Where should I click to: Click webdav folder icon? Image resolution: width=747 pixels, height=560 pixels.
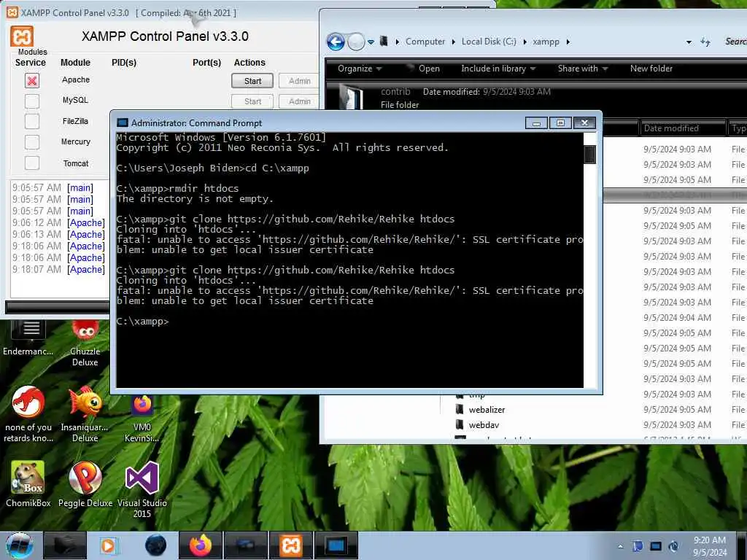pos(460,425)
